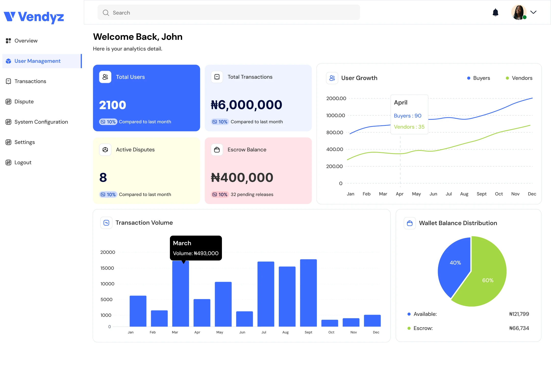Click the Transaction Volume header icon

point(106,223)
